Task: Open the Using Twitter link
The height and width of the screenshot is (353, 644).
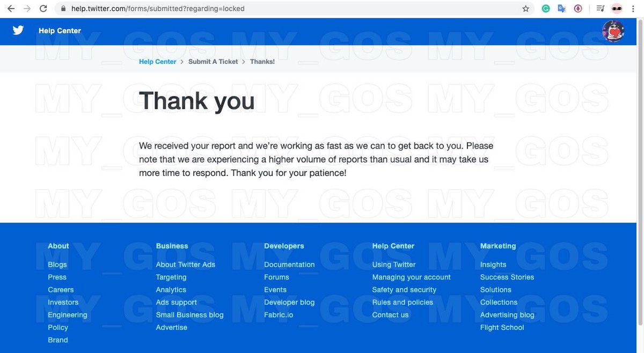Action: tap(394, 264)
